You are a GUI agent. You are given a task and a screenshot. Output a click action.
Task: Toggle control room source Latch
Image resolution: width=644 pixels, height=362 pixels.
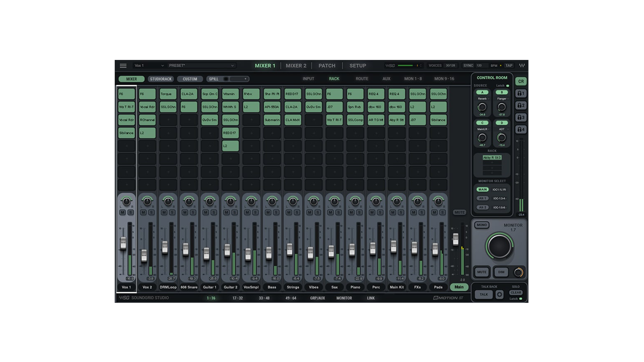click(508, 86)
